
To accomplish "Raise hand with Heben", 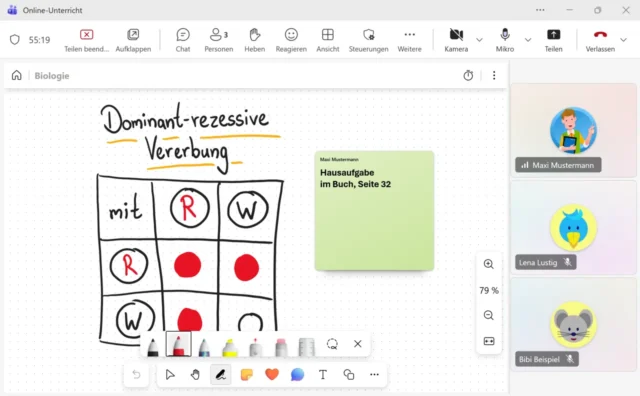I will pyautogui.click(x=255, y=40).
